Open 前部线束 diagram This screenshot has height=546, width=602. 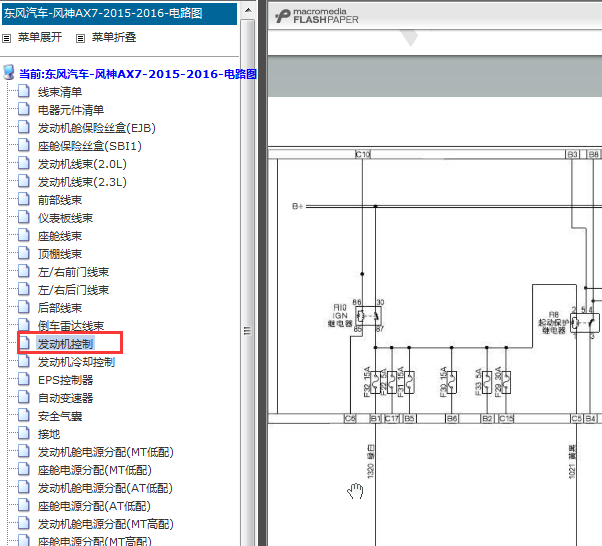click(x=60, y=200)
